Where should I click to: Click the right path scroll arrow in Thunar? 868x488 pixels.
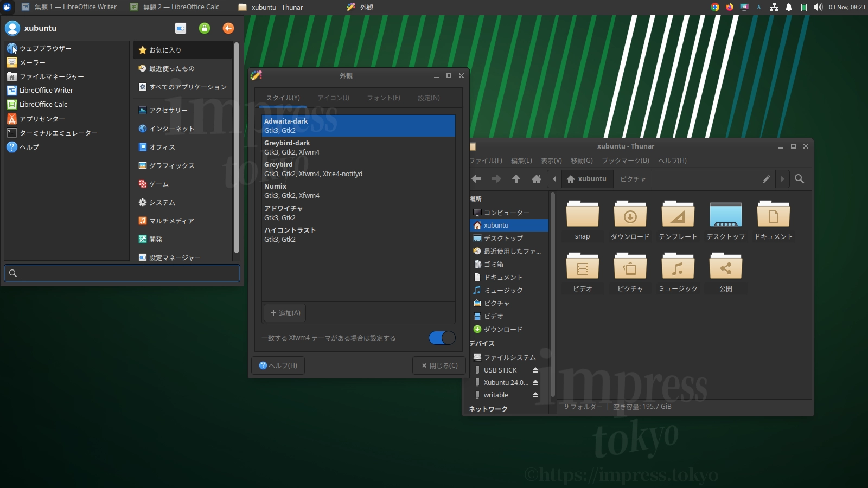782,179
